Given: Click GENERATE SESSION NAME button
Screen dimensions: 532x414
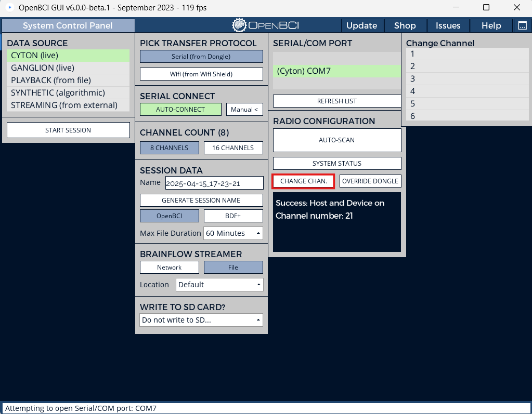Looking at the screenshot, I should (201, 200).
